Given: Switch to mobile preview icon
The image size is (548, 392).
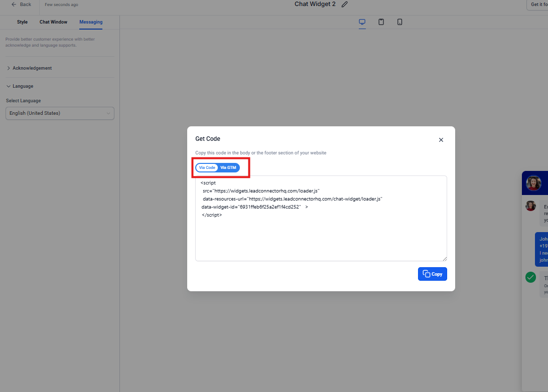Looking at the screenshot, I should coord(399,22).
